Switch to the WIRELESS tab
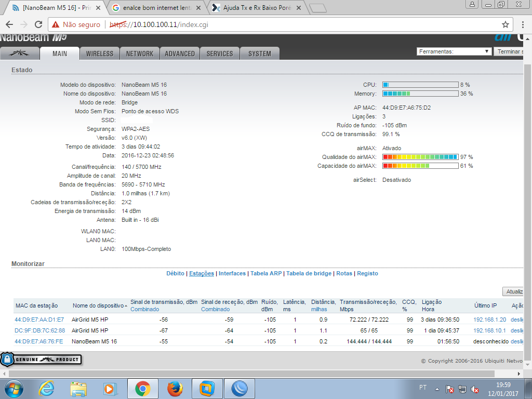The width and height of the screenshot is (532, 399). (x=99, y=54)
